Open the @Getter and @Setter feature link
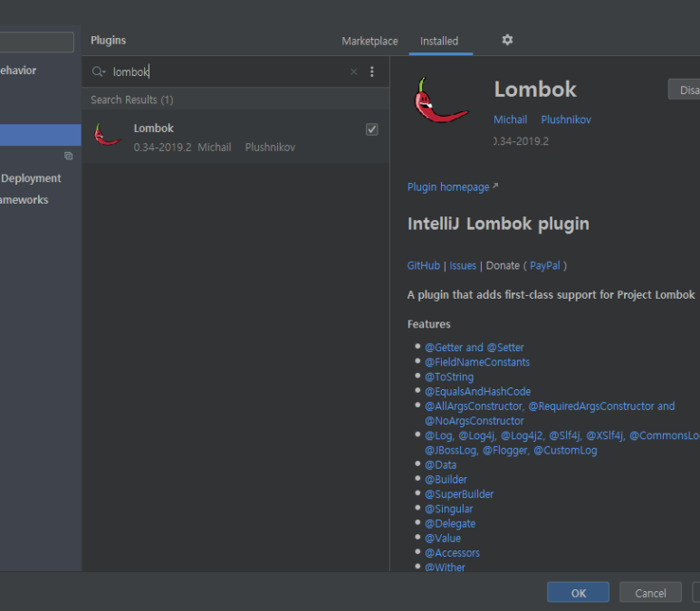The width and height of the screenshot is (700, 611). pos(475,348)
